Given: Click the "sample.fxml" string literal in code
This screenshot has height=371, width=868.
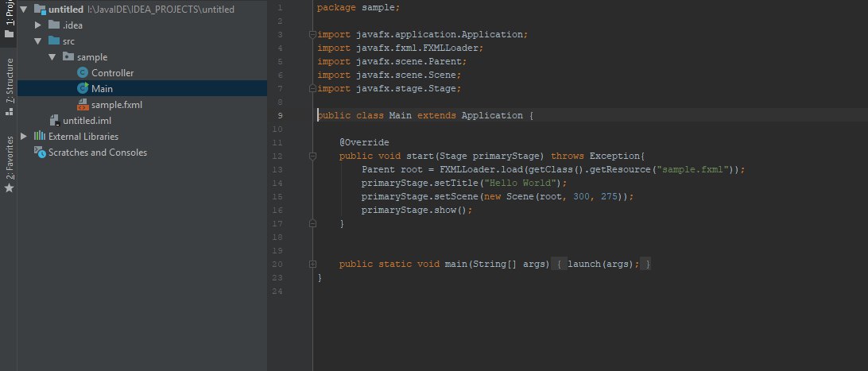Looking at the screenshot, I should (x=692, y=170).
